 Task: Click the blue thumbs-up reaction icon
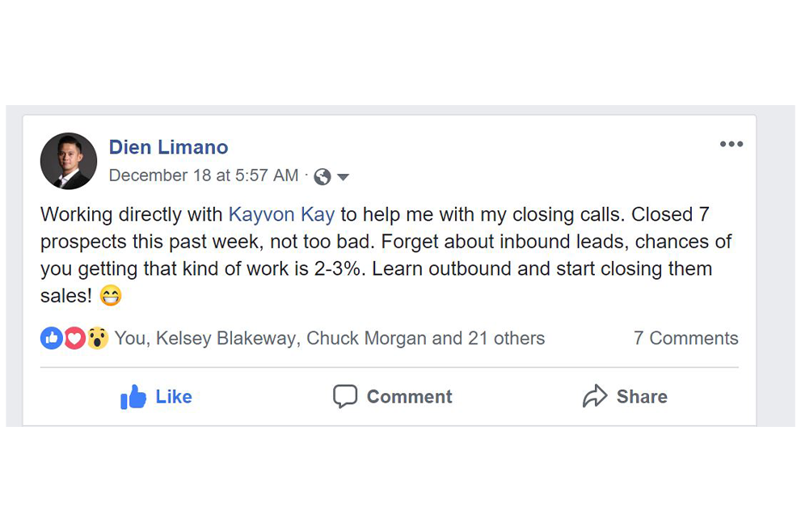(x=51, y=339)
